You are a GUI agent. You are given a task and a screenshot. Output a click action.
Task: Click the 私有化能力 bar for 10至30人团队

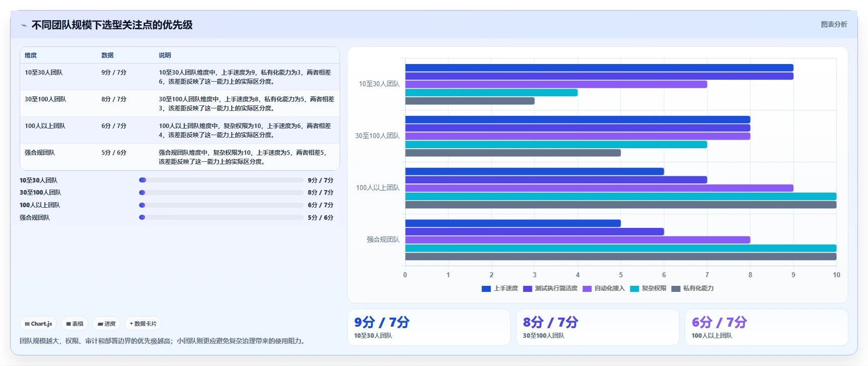click(470, 101)
